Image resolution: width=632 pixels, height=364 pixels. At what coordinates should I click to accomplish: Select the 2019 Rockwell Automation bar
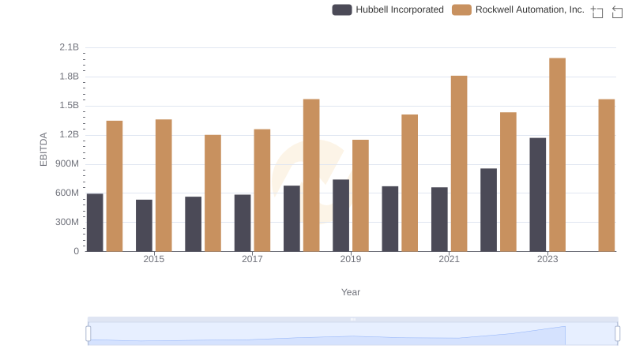pyautogui.click(x=360, y=195)
